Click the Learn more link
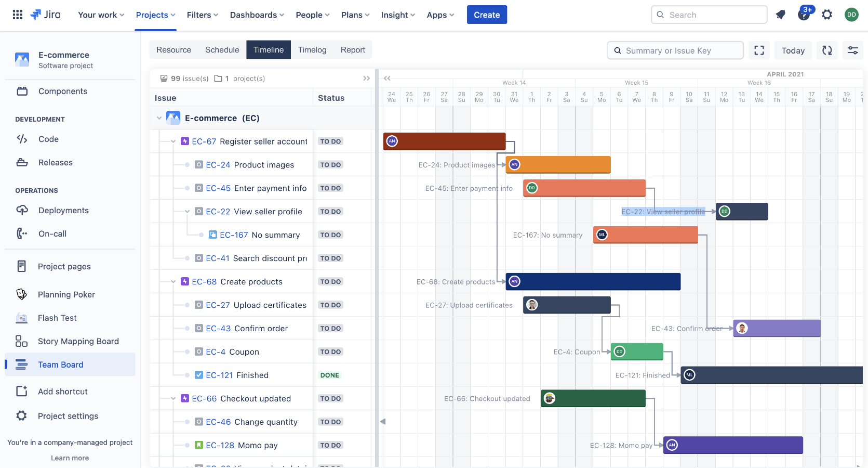Viewport: 868px width, 468px height. pyautogui.click(x=70, y=458)
